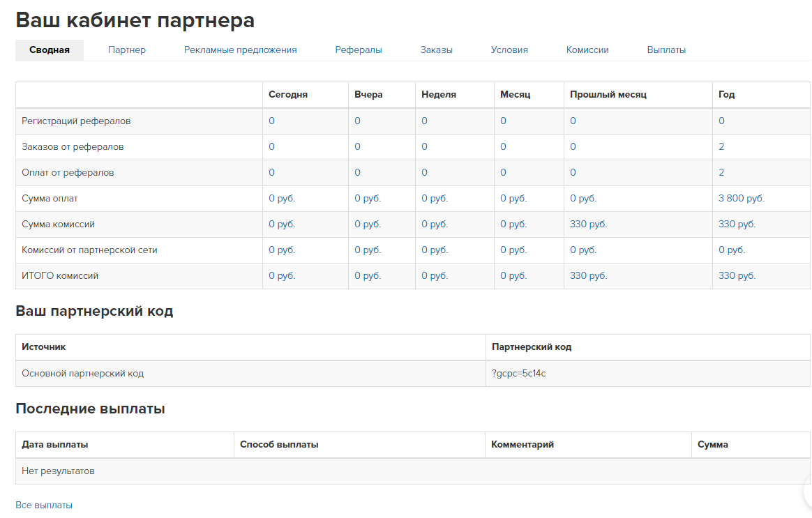Click Регистраций рефералов value for Месяц
The height and width of the screenshot is (518, 812).
pyautogui.click(x=503, y=121)
